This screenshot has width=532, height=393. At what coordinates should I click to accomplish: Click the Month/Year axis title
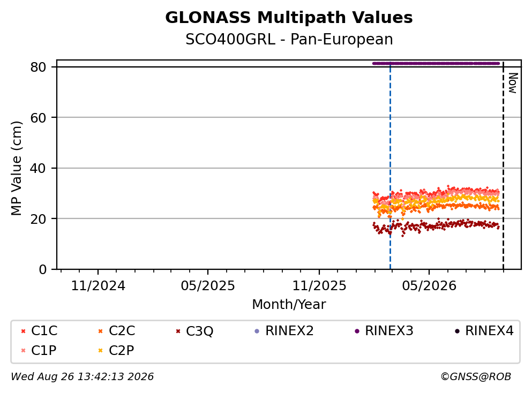(x=289, y=305)
